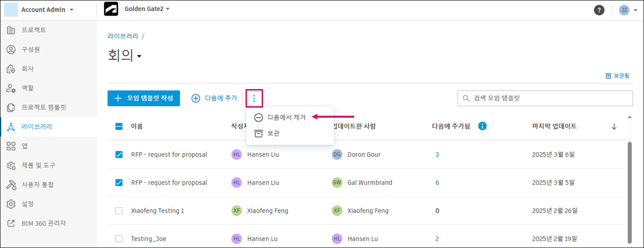
Task: Open 프로젝트 in the sidebar
Action: pyautogui.click(x=34, y=30)
